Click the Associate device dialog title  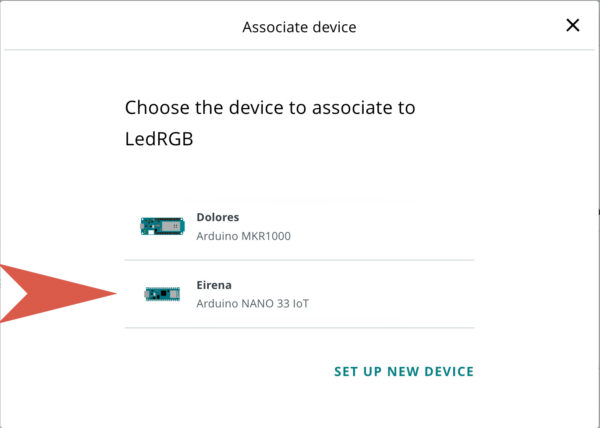click(299, 27)
